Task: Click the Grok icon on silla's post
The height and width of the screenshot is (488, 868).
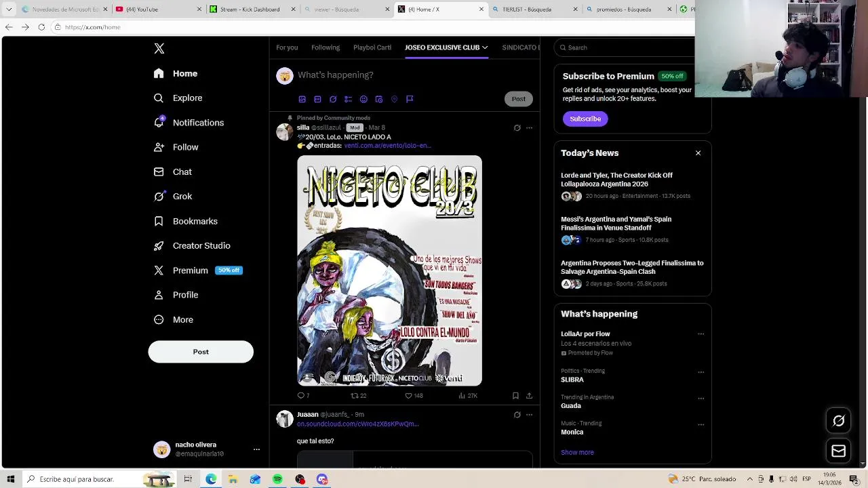Action: [x=517, y=128]
